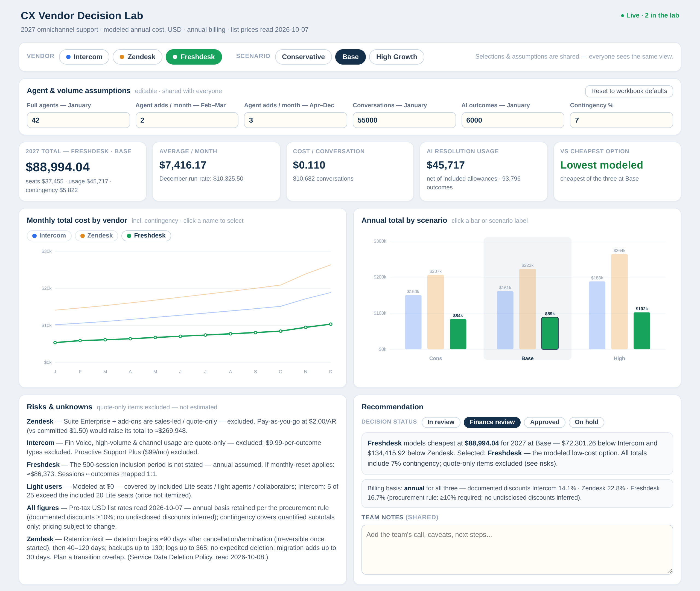Edit AI outcomes — January field
700x591 pixels.
(512, 120)
